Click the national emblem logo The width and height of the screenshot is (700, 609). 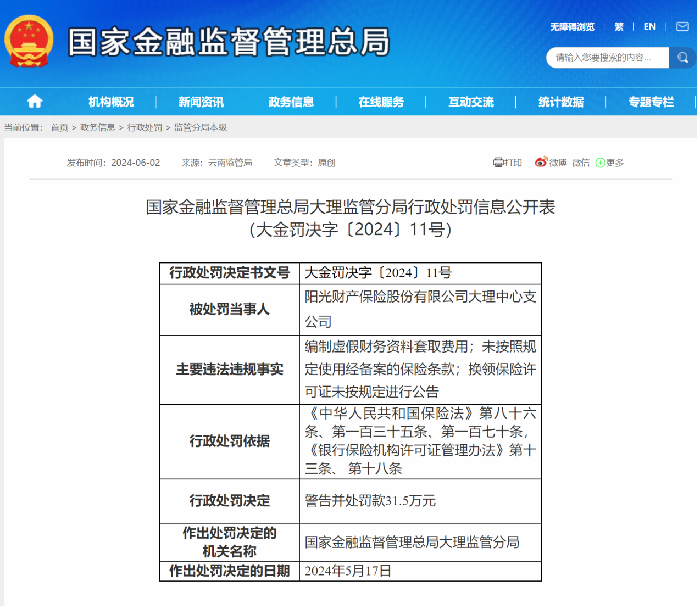29,41
